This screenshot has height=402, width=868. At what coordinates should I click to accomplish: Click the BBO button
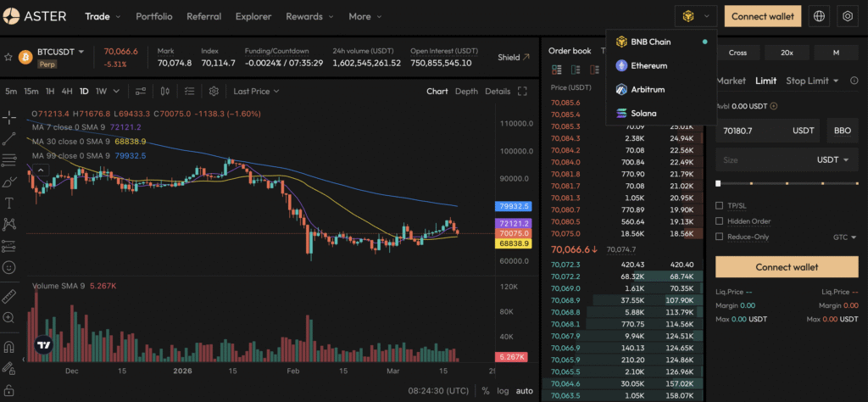(x=843, y=131)
